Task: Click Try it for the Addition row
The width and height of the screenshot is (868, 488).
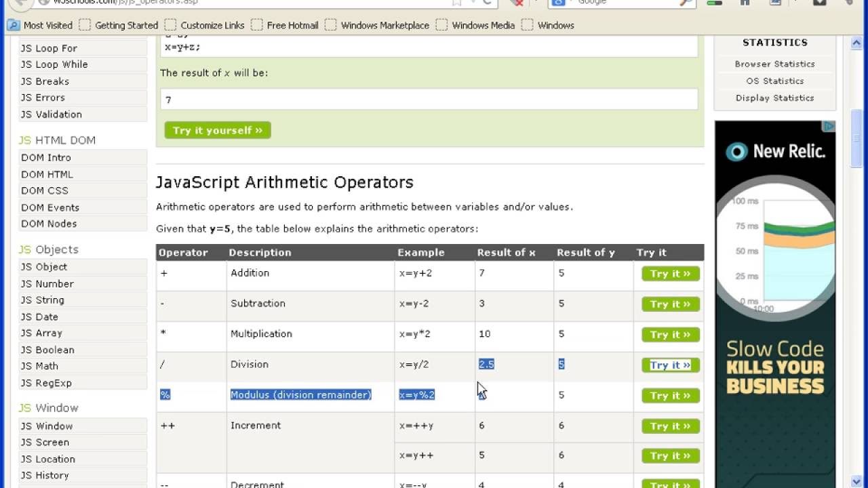Action: pos(671,274)
